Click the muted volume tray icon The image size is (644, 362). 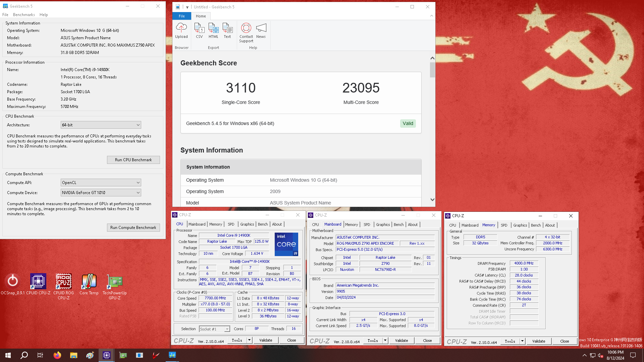(x=601, y=355)
